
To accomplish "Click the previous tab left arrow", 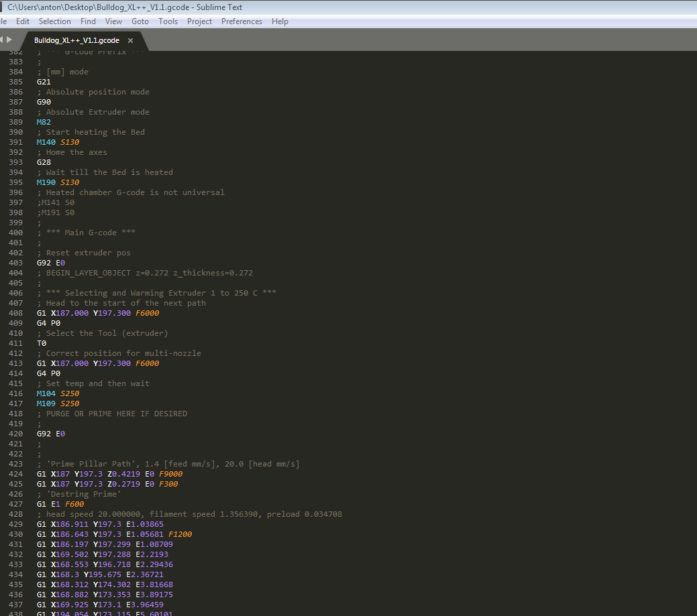I will tap(2, 40).
